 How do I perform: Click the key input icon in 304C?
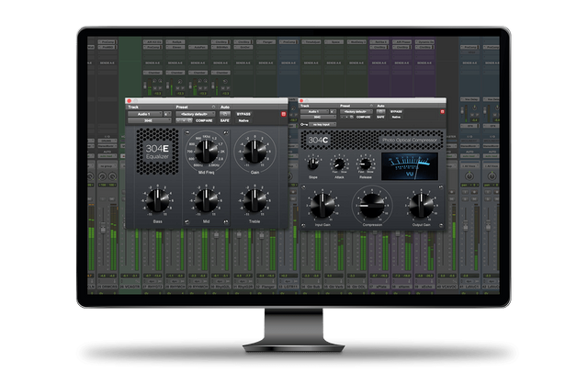[304, 124]
